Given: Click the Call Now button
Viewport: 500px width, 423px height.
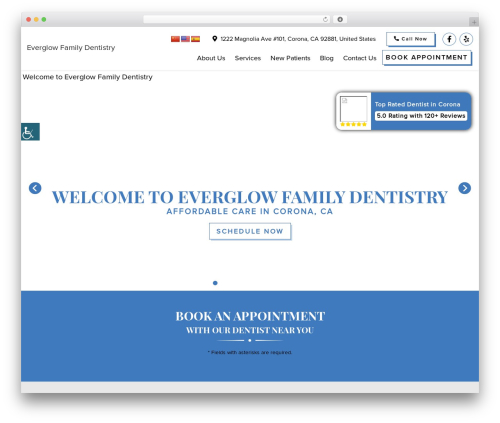Looking at the screenshot, I should 411,39.
